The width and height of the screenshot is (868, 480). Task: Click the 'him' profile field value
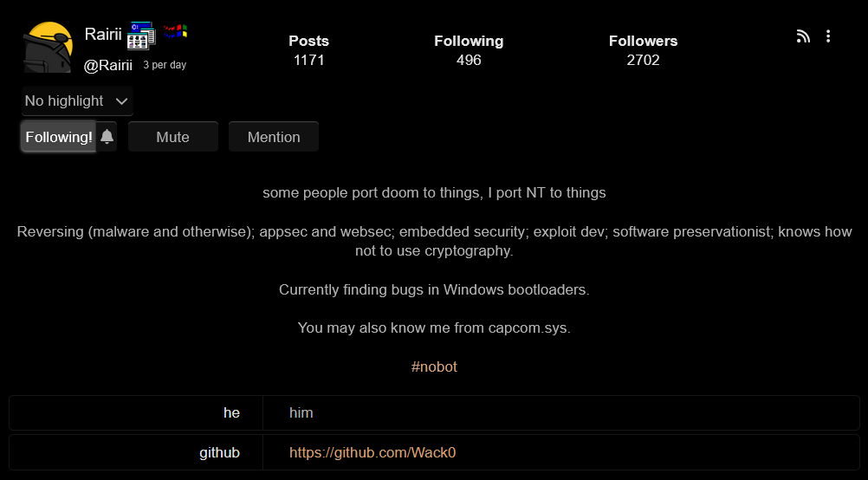point(301,412)
